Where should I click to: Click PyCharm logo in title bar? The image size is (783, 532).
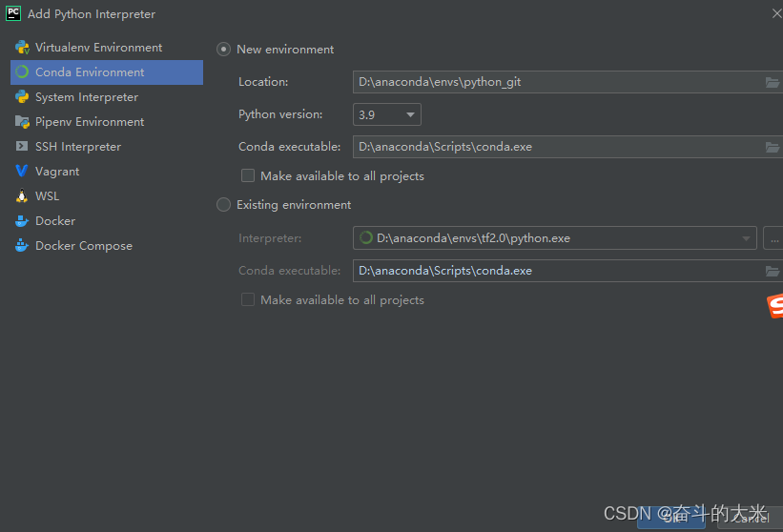(x=13, y=13)
